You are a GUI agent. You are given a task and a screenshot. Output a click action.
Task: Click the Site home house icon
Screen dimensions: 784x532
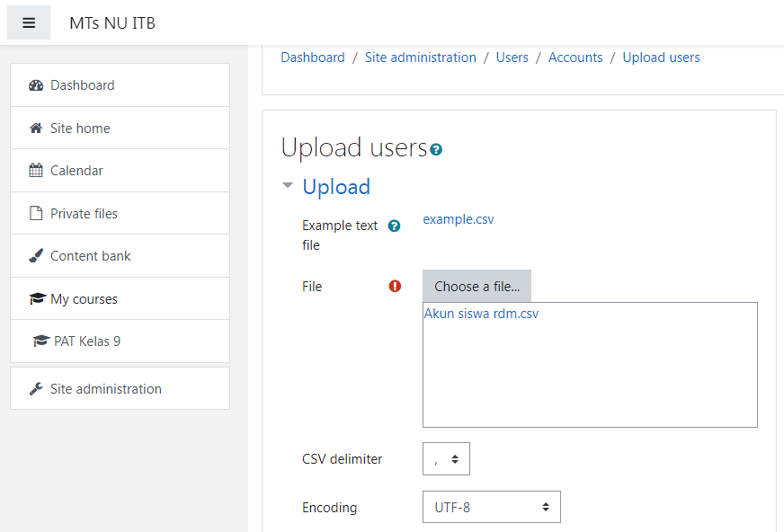point(36,129)
